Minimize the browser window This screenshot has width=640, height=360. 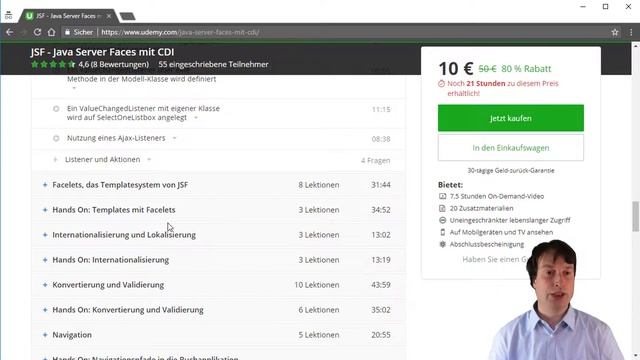click(583, 7)
